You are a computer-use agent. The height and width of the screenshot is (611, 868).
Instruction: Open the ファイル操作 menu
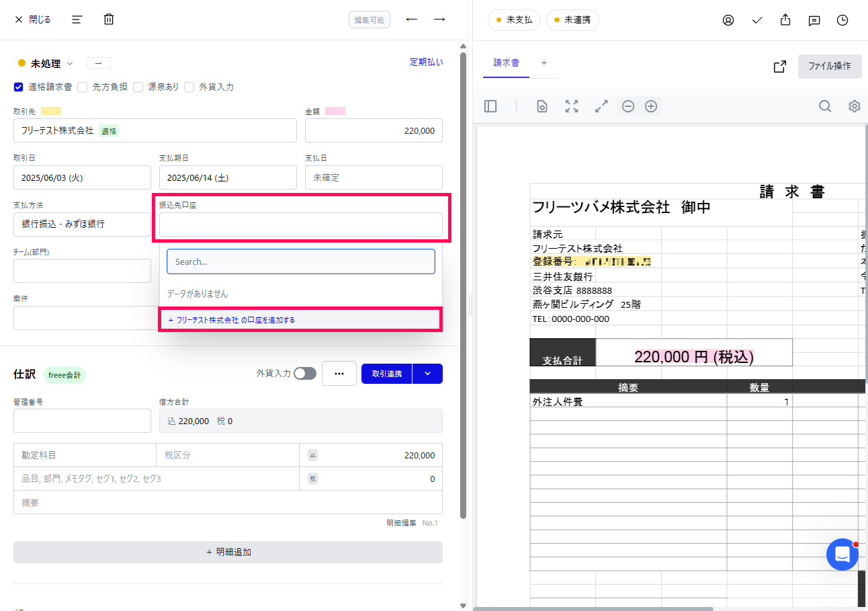[830, 67]
